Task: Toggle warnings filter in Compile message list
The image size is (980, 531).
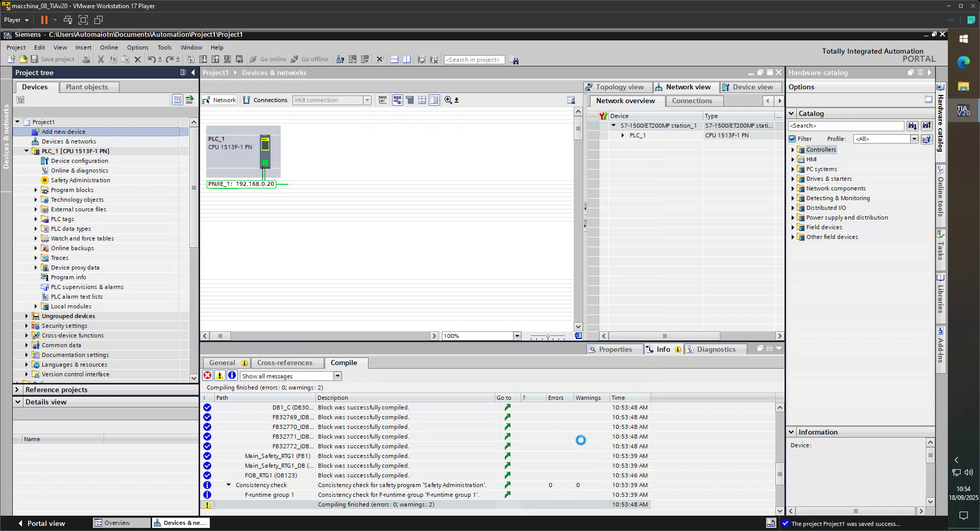Action: tap(219, 376)
